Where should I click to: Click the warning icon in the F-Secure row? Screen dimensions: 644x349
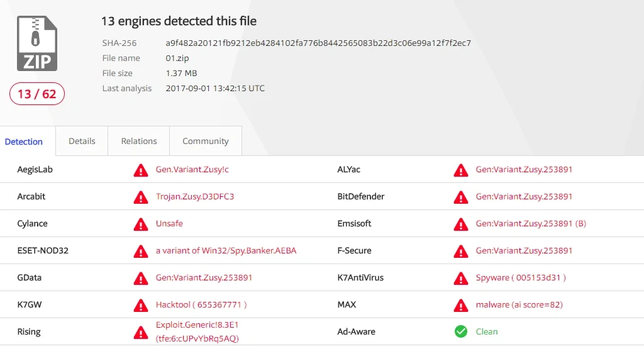pyautogui.click(x=461, y=252)
